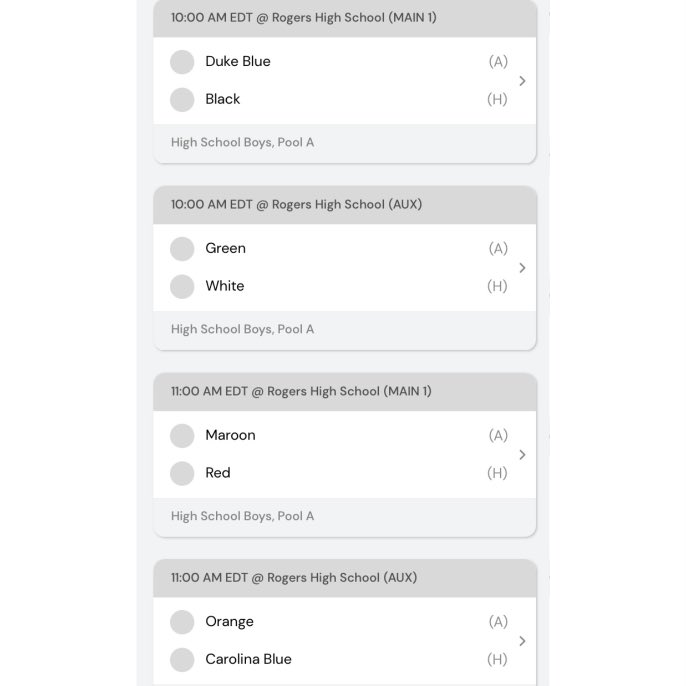Open Duke Blue vs Black game chevron
The width and height of the screenshot is (686, 686).
click(x=522, y=81)
